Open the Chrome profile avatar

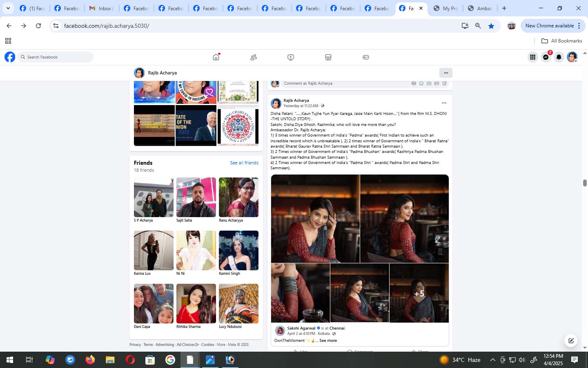[x=511, y=26]
